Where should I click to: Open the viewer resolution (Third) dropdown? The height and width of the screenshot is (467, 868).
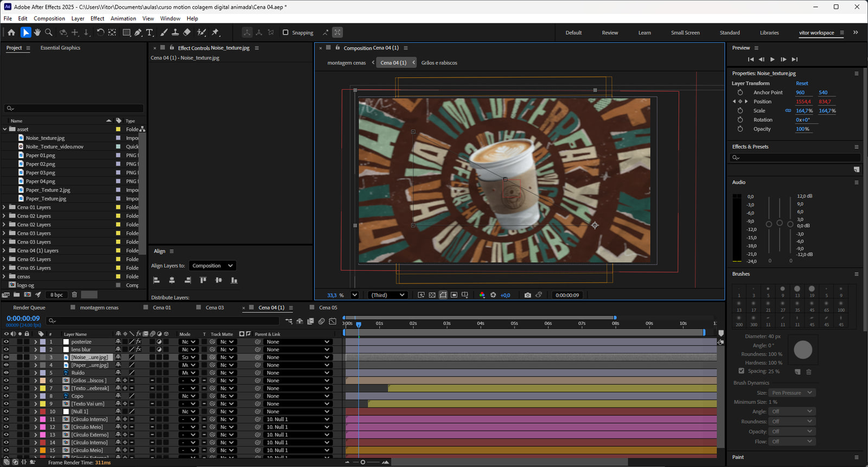pos(387,295)
